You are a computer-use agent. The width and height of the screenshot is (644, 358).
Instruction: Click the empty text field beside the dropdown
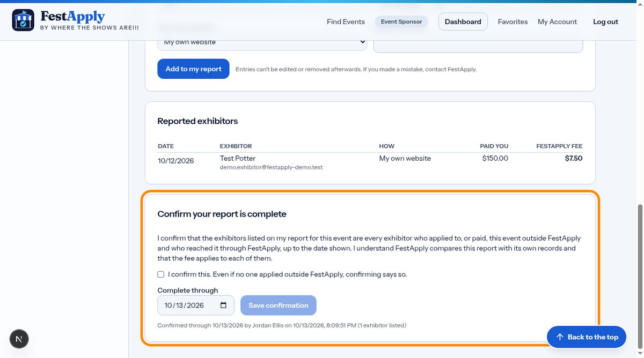click(x=478, y=44)
